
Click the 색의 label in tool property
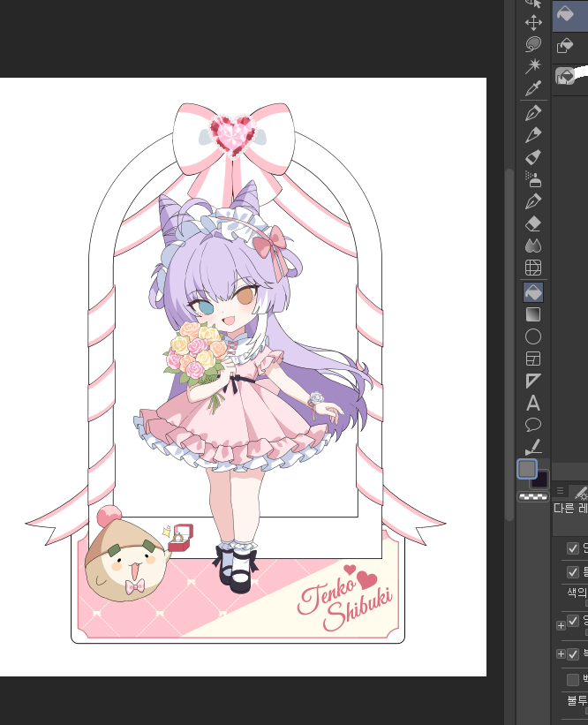(x=577, y=593)
